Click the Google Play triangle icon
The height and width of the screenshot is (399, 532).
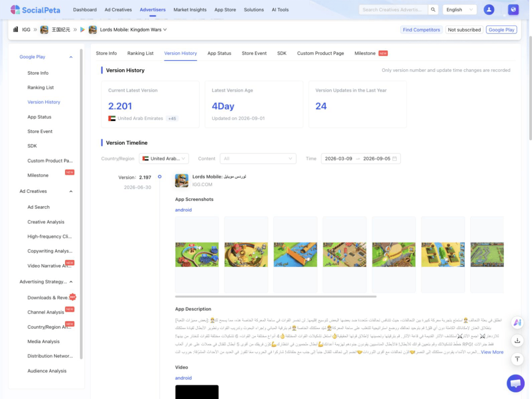click(x=83, y=30)
